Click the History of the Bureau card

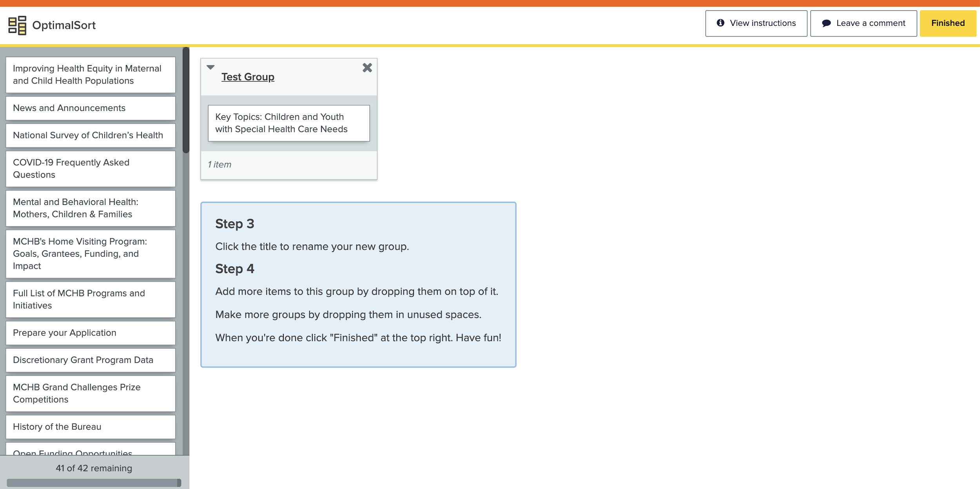click(x=91, y=427)
